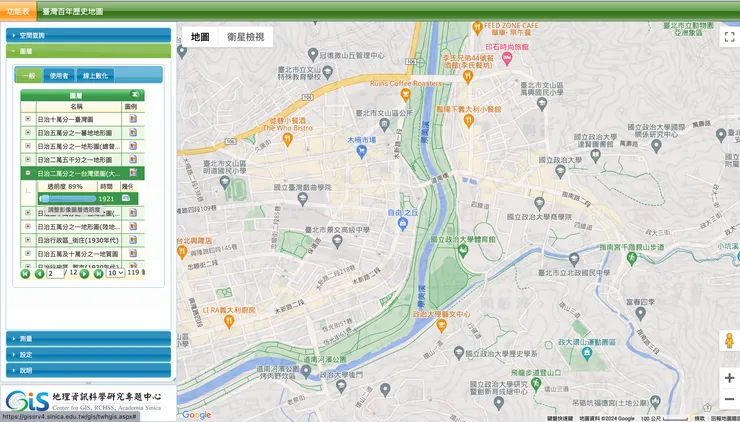Zoom in on the map
This screenshot has height=422, width=740.
729,378
